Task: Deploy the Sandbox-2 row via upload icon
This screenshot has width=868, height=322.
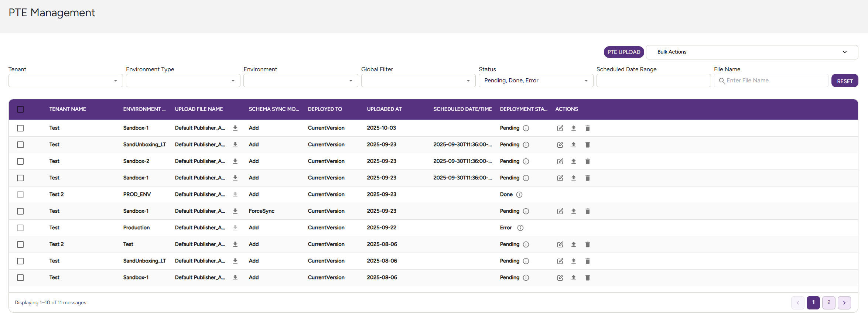Action: point(574,161)
